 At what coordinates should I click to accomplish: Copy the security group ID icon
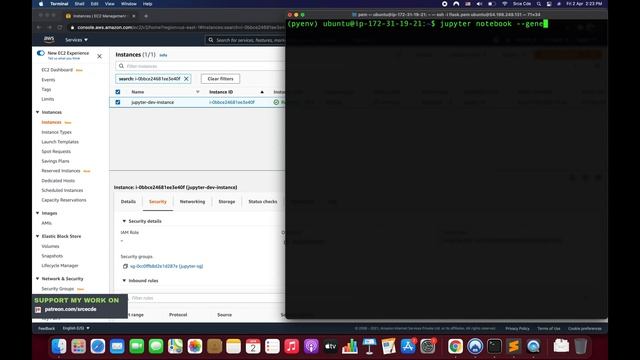pyautogui.click(x=125, y=266)
